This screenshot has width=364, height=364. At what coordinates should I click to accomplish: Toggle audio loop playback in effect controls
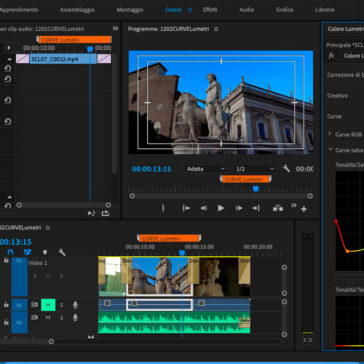coord(105,213)
